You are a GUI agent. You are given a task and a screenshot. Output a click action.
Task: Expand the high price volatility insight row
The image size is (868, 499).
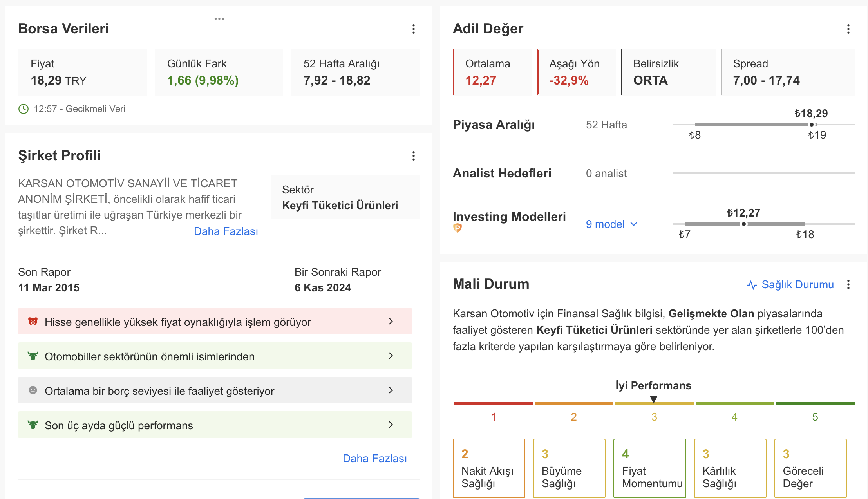[215, 321]
